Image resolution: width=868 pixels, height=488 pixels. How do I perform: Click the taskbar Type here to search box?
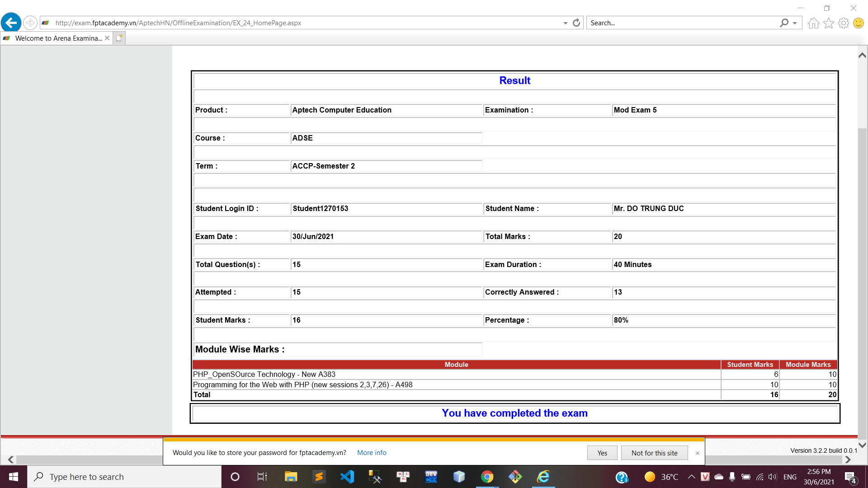pos(124,477)
